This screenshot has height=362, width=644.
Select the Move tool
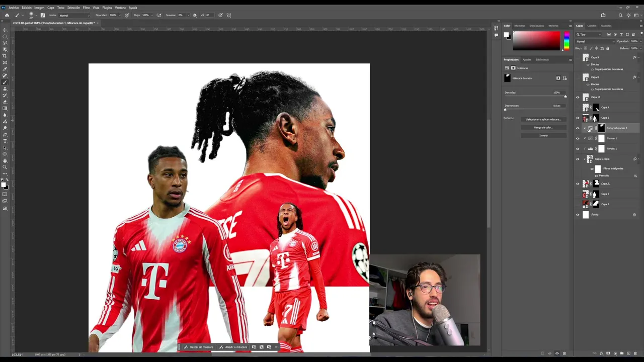click(x=5, y=30)
